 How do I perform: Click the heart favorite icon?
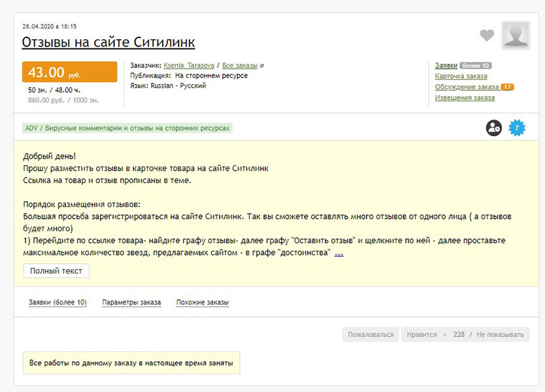click(487, 36)
